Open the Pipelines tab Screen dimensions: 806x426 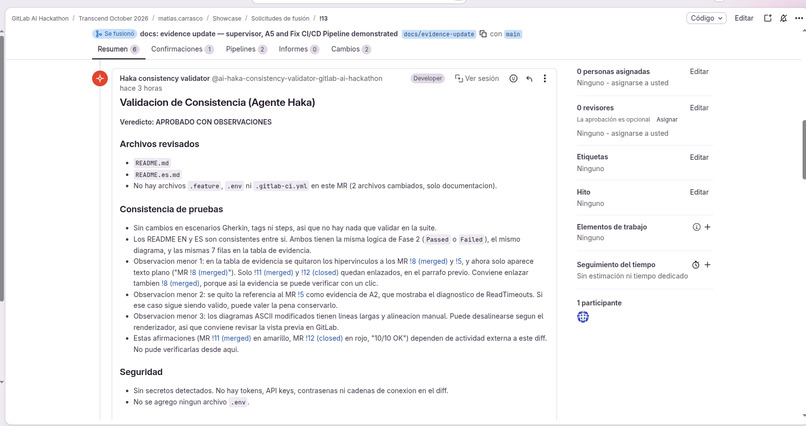coord(246,49)
